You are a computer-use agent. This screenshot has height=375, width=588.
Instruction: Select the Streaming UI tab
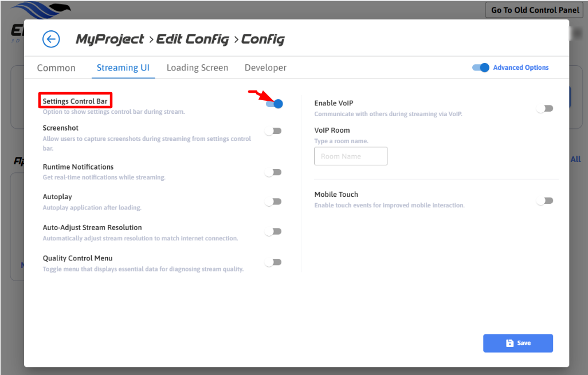pyautogui.click(x=123, y=68)
